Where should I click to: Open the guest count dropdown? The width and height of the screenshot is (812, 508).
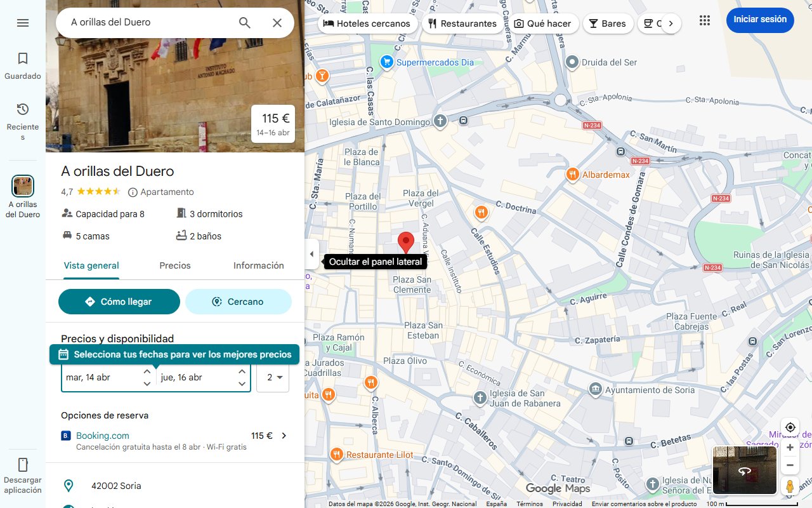pyautogui.click(x=273, y=377)
